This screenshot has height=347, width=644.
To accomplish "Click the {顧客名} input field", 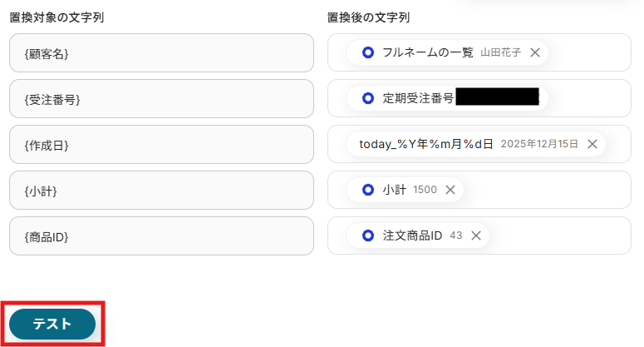I will click(161, 53).
